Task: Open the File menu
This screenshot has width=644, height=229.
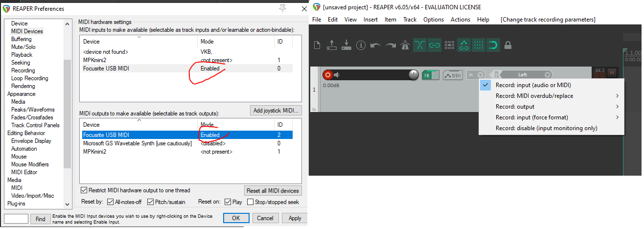Action: pos(317,20)
